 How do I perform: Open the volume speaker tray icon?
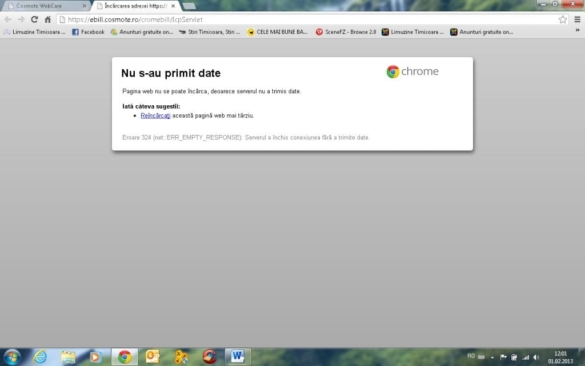pyautogui.click(x=536, y=357)
